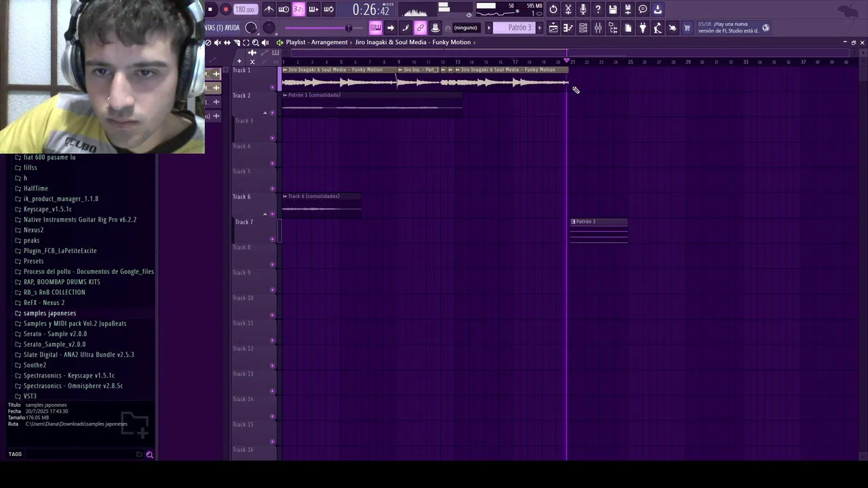Viewport: 868px width, 488px height.
Task: Toggle typing keyboard to piano button
Action: [x=375, y=28]
